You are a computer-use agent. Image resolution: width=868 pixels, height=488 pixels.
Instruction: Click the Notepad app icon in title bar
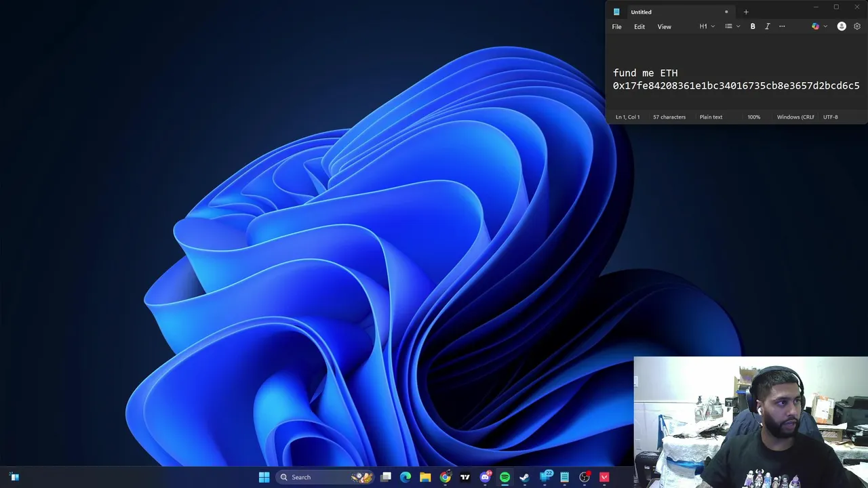(616, 12)
